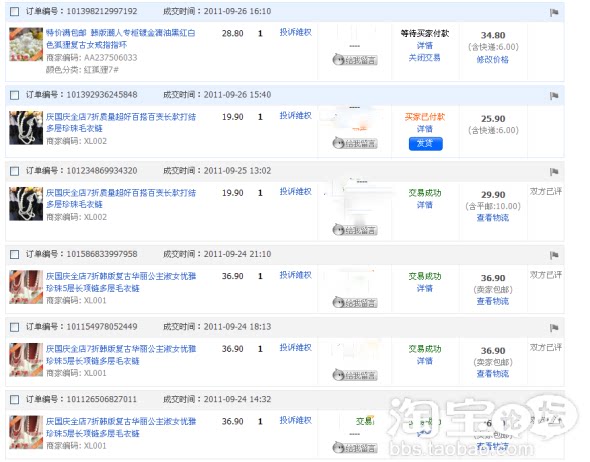
Task: Click 投诉维权 for the 28.80 ring item
Action: coord(295,32)
